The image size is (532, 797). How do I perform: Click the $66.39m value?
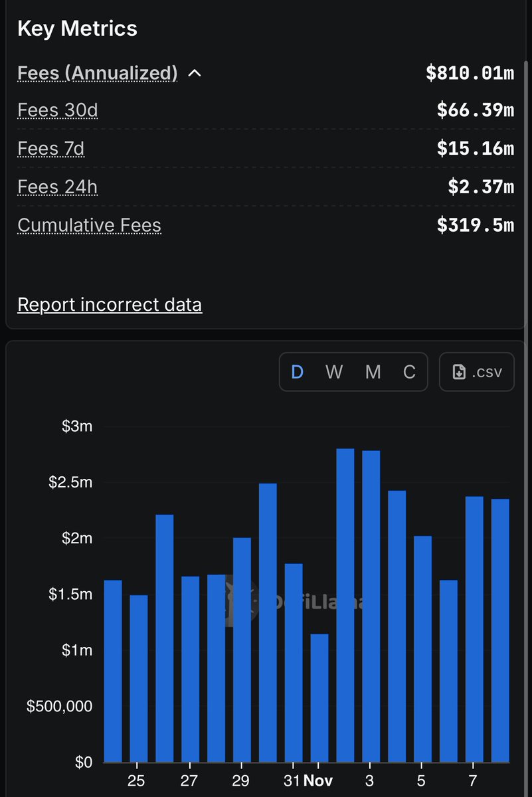(476, 110)
